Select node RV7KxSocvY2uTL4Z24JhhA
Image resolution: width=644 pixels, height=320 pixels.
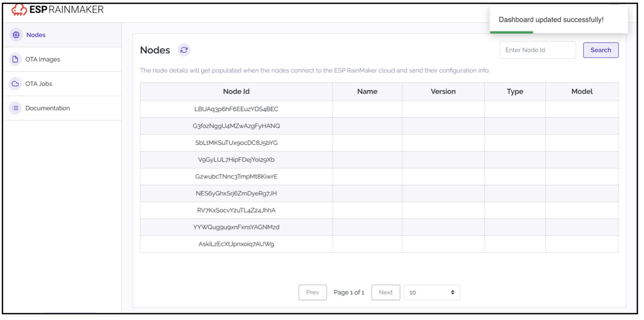click(x=236, y=210)
